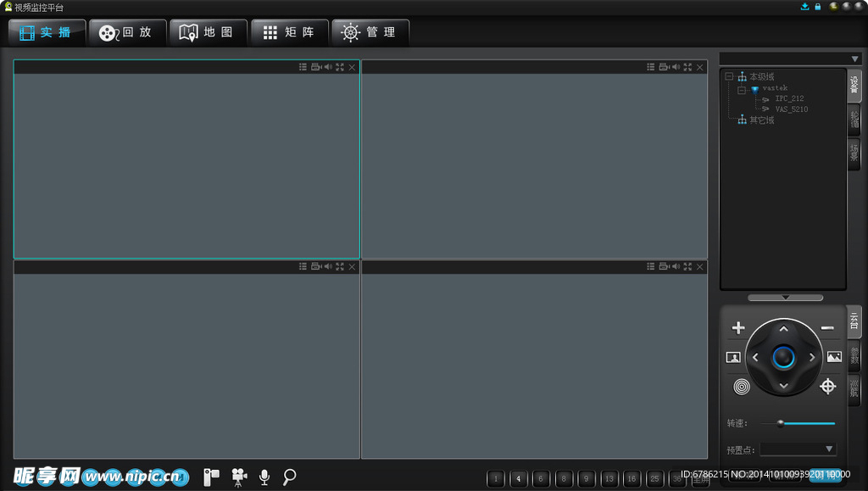The image size is (868, 491).
Task: Open the 地图 map tab
Action: coord(209,33)
